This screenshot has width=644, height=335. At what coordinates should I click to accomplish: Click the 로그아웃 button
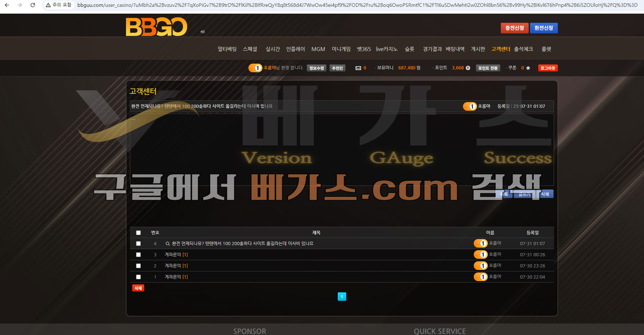point(548,68)
